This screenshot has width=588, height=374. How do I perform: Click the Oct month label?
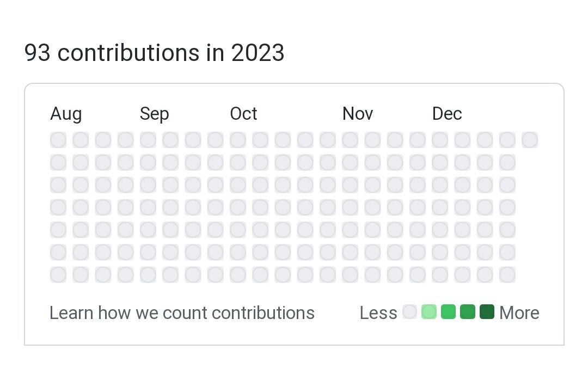click(x=243, y=113)
